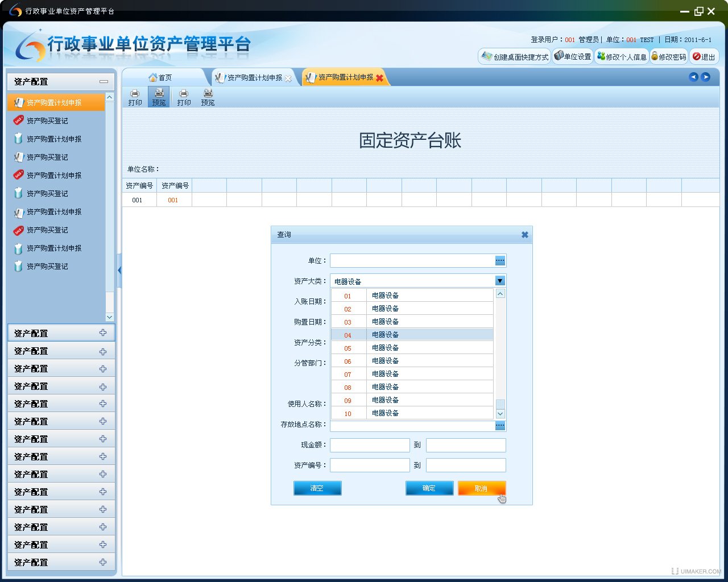Switch to the 首页 tab
The width and height of the screenshot is (728, 582).
[x=160, y=77]
